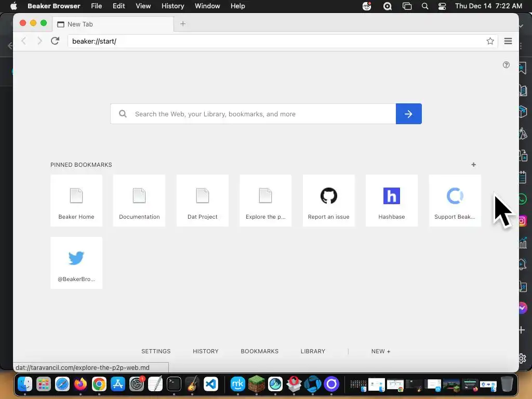532x399 pixels.
Task: Open the File menu
Action: (96, 6)
